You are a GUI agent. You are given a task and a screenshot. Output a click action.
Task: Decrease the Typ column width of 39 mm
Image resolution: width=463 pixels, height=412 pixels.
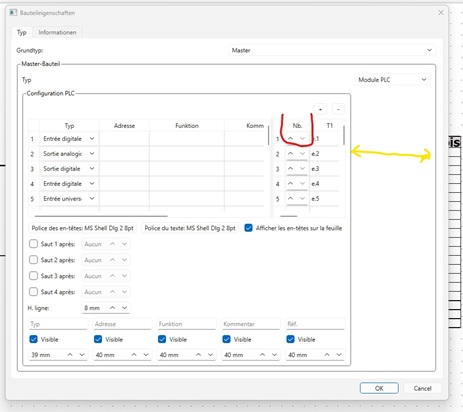(x=82, y=355)
